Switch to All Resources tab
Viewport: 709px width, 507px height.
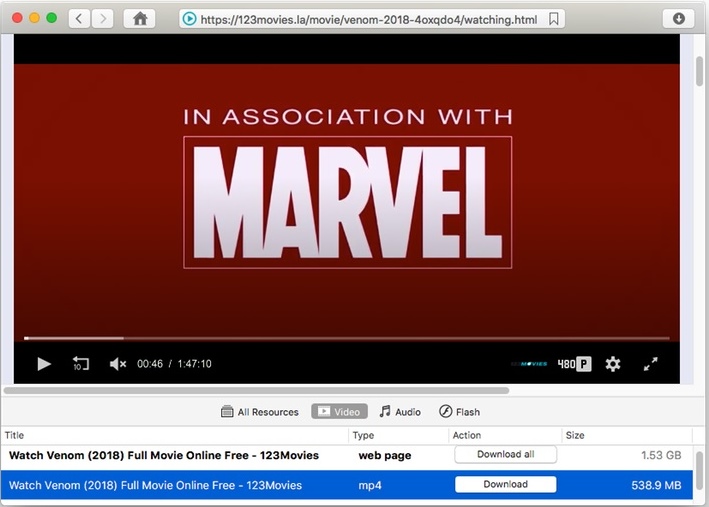click(260, 412)
